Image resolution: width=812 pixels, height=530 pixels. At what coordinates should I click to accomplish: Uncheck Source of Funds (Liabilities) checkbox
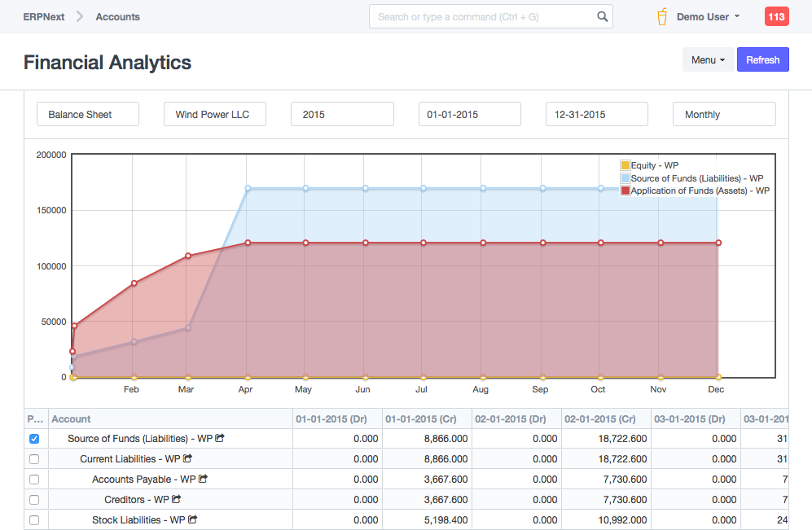pyautogui.click(x=34, y=439)
